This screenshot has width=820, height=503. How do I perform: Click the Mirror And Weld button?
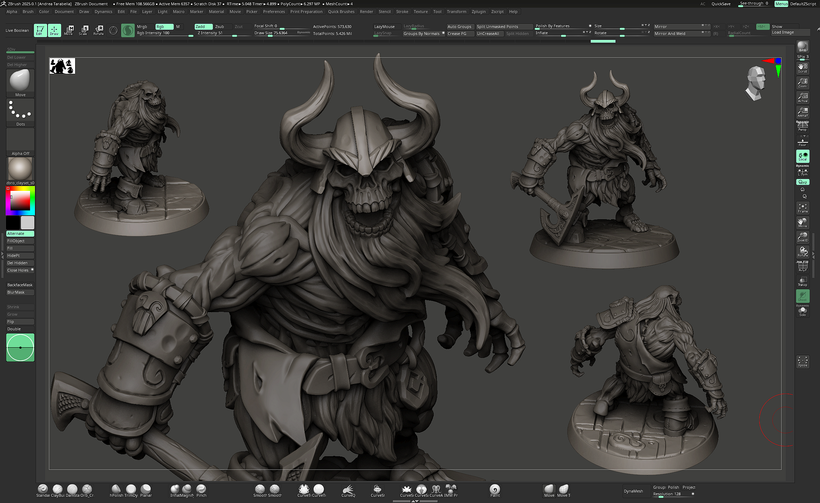(668, 33)
